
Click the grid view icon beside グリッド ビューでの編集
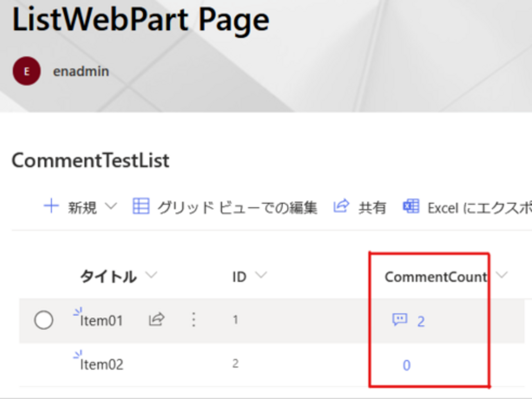click(141, 206)
